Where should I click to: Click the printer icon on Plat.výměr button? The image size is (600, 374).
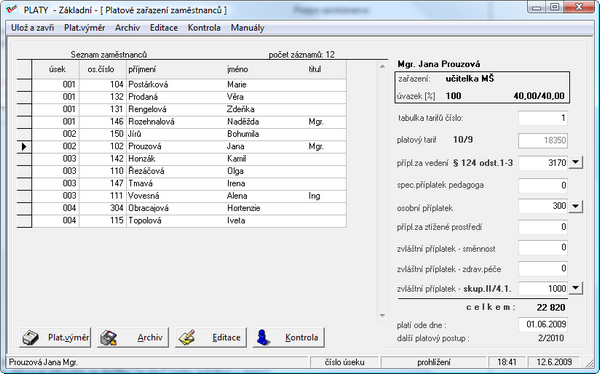[31, 338]
